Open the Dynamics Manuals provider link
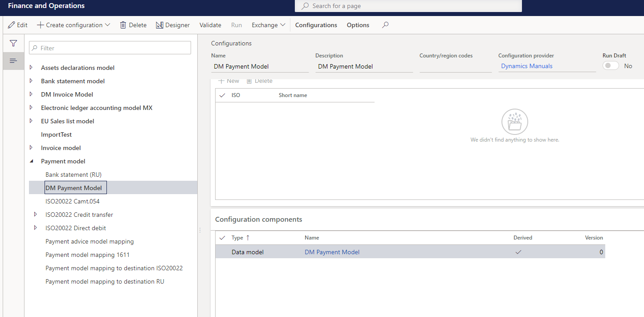644x317 pixels. [x=526, y=65]
